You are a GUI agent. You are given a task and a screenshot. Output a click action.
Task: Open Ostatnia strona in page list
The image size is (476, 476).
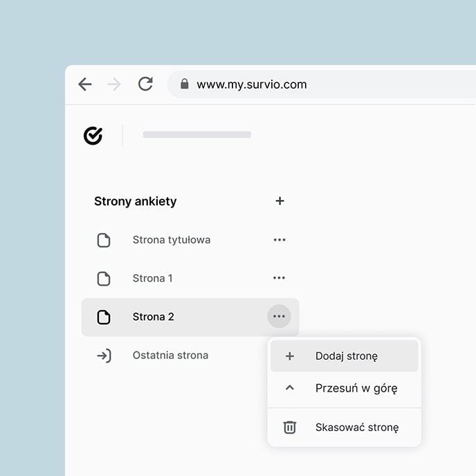(x=170, y=356)
